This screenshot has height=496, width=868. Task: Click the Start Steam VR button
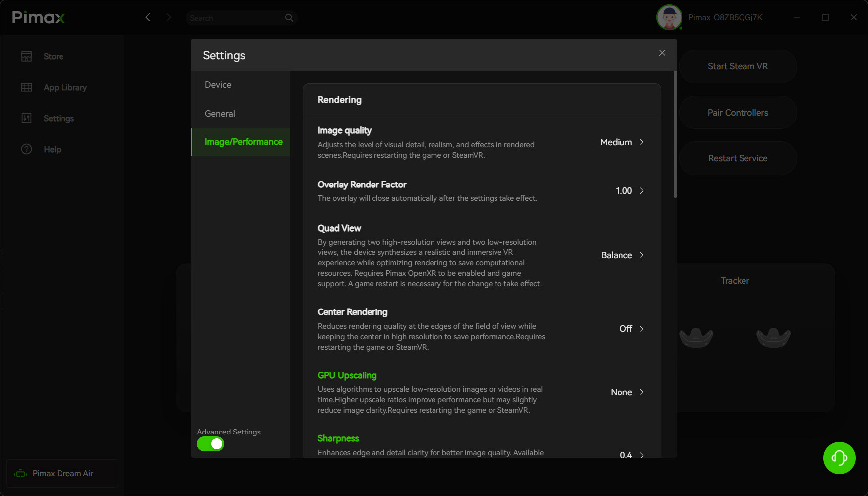[x=738, y=66]
